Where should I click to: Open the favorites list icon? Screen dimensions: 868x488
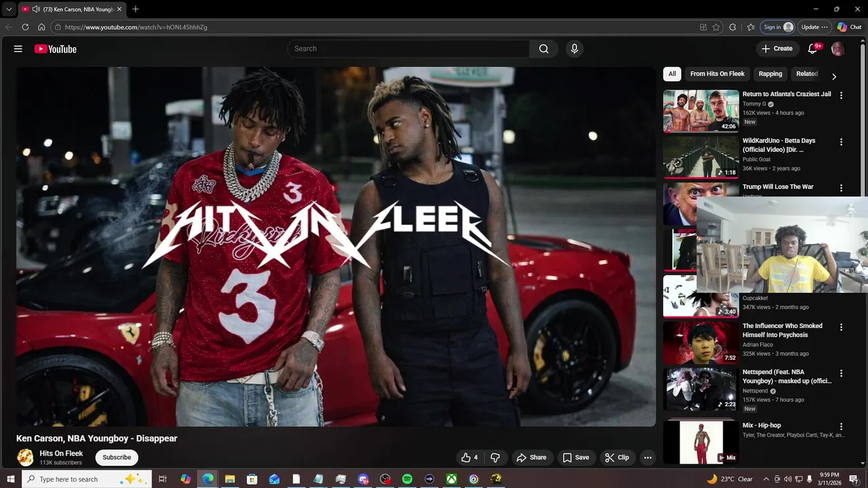click(751, 27)
